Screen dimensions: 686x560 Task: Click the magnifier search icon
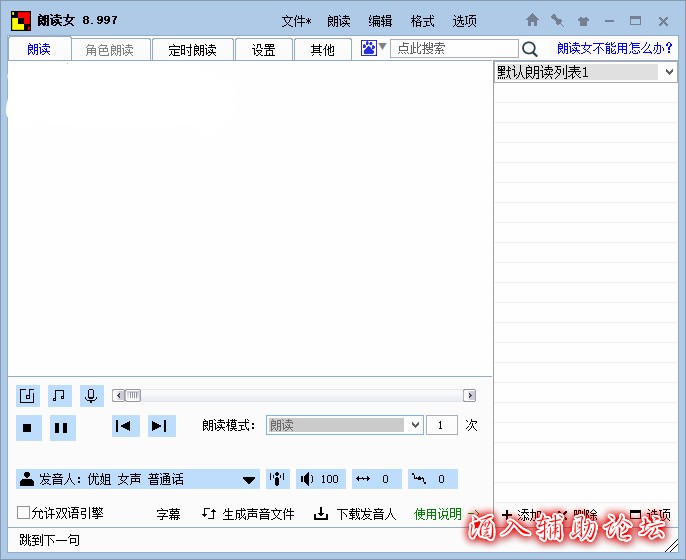pyautogui.click(x=530, y=49)
